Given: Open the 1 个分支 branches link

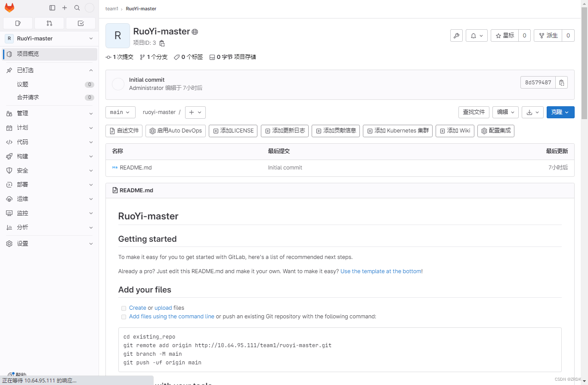Looking at the screenshot, I should point(154,57).
